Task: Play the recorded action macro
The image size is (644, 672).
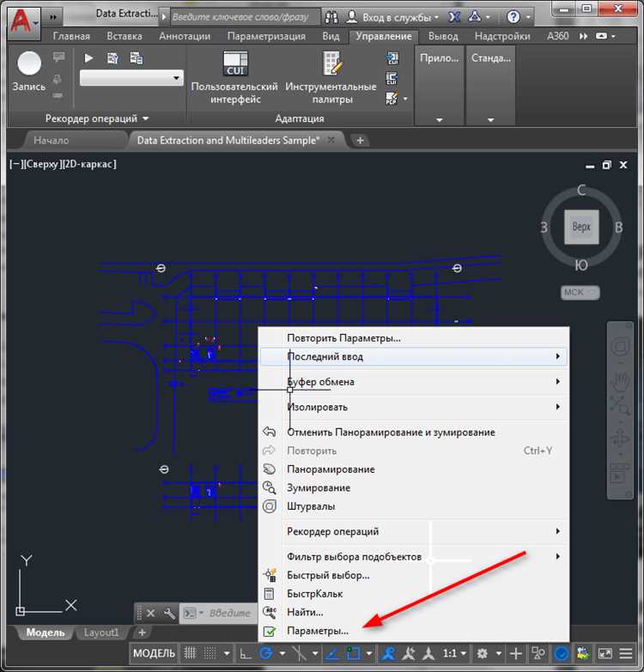Action: click(x=88, y=58)
